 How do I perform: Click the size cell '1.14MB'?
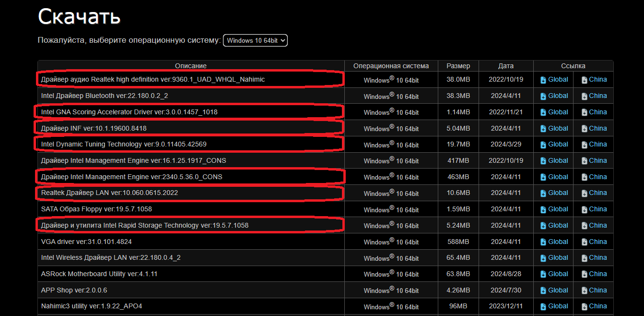click(458, 112)
